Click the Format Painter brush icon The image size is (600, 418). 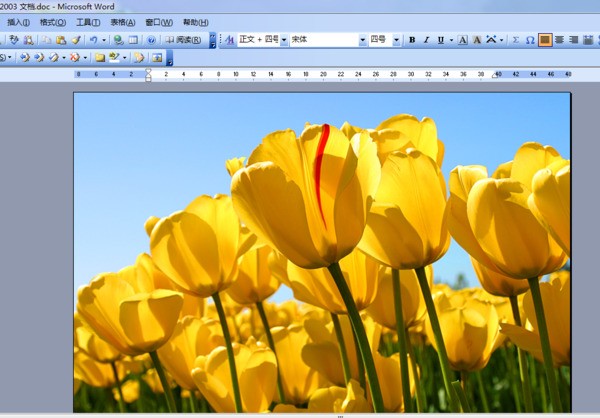[x=77, y=40]
